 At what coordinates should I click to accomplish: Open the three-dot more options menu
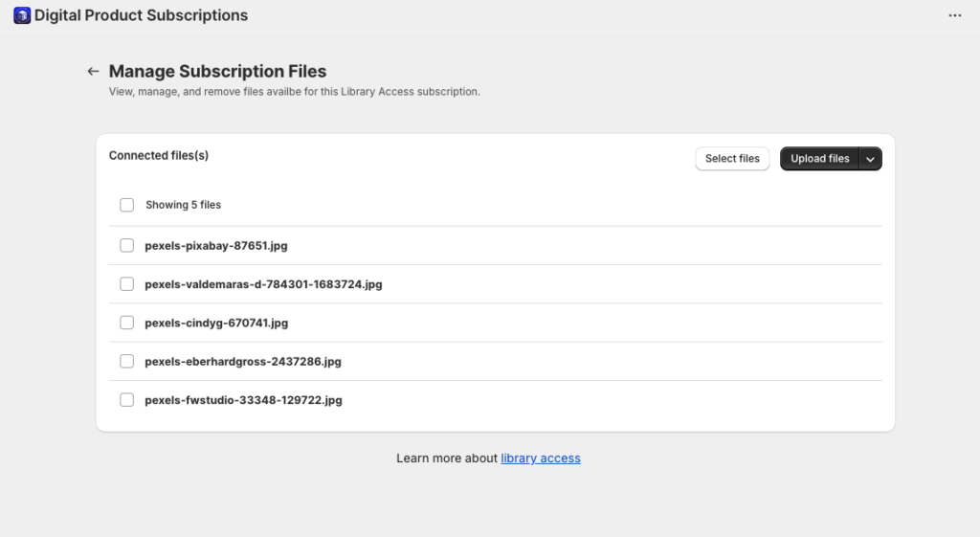(x=954, y=15)
